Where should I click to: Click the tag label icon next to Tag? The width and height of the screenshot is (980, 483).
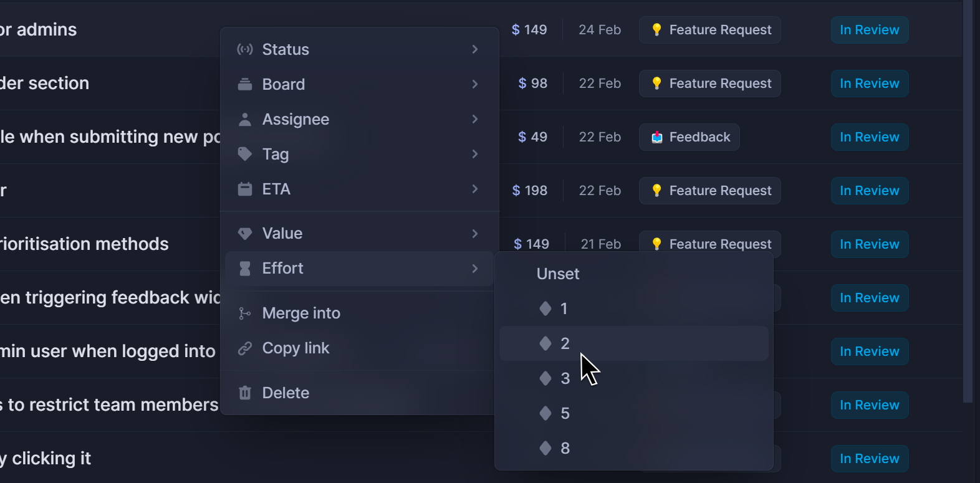pos(245,154)
